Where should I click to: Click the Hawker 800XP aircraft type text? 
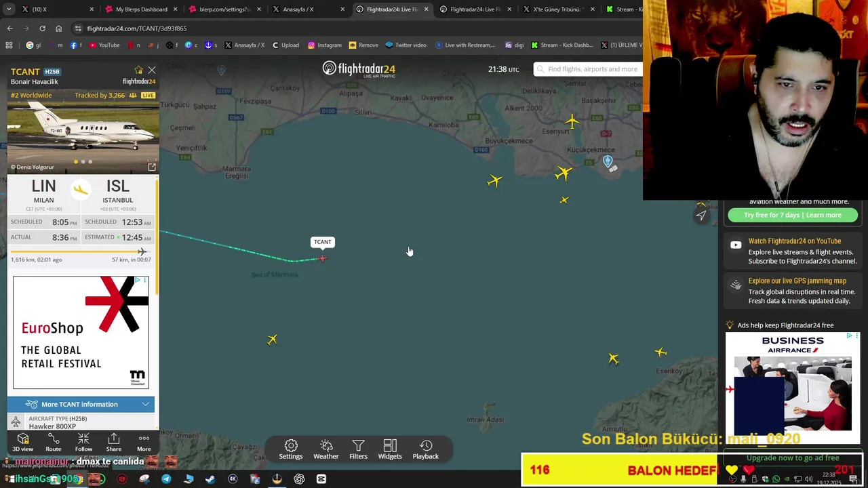pos(52,426)
